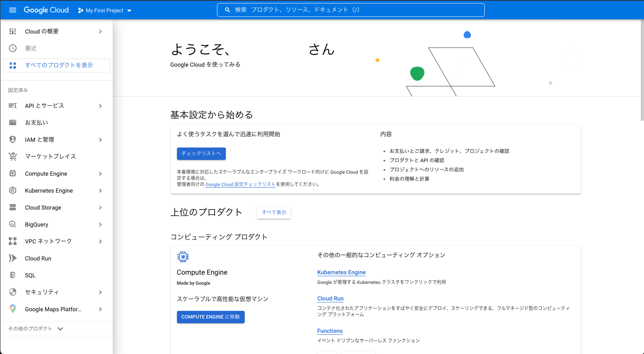Expand the IAM と管理 submenu chevron

pos(100,140)
